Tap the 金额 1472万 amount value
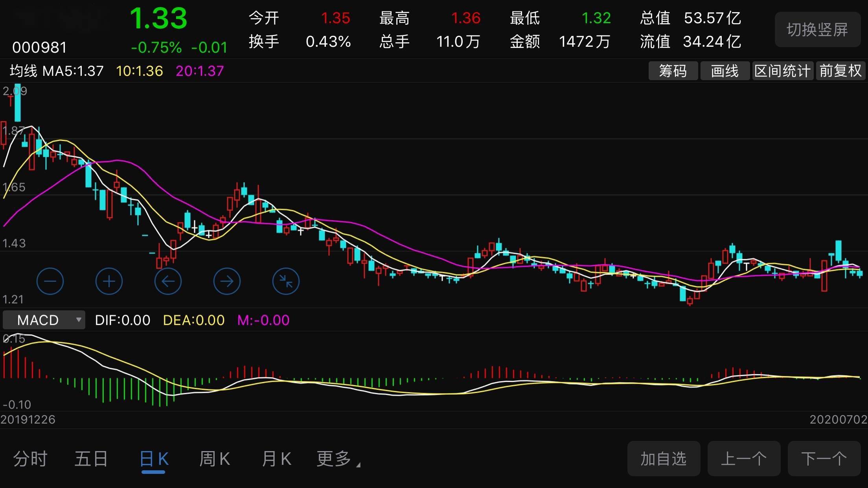This screenshot has height=488, width=868. tap(560, 41)
